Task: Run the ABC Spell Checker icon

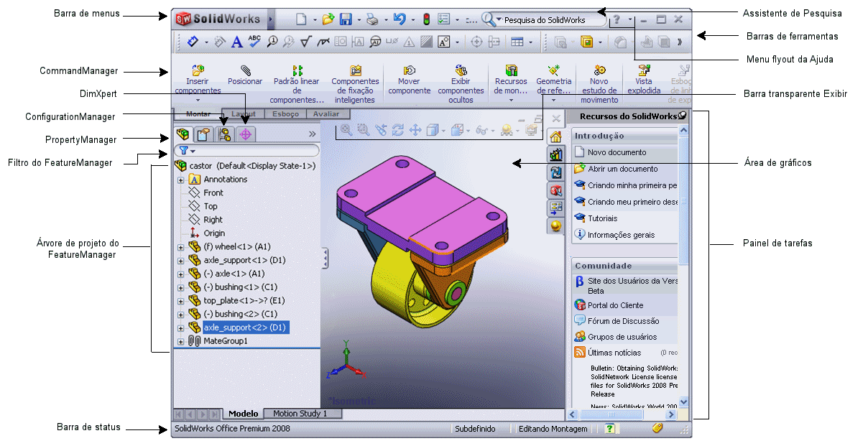Action: coord(254,42)
